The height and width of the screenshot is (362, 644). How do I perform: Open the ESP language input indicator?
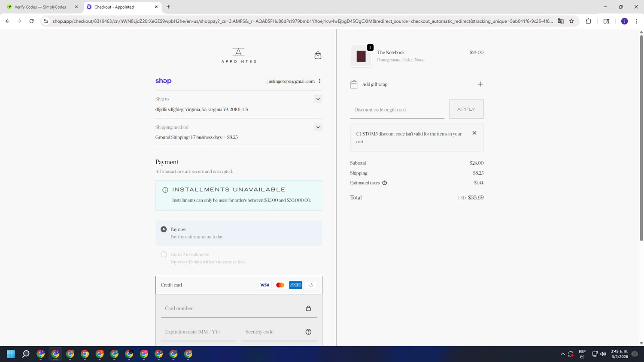point(582,354)
